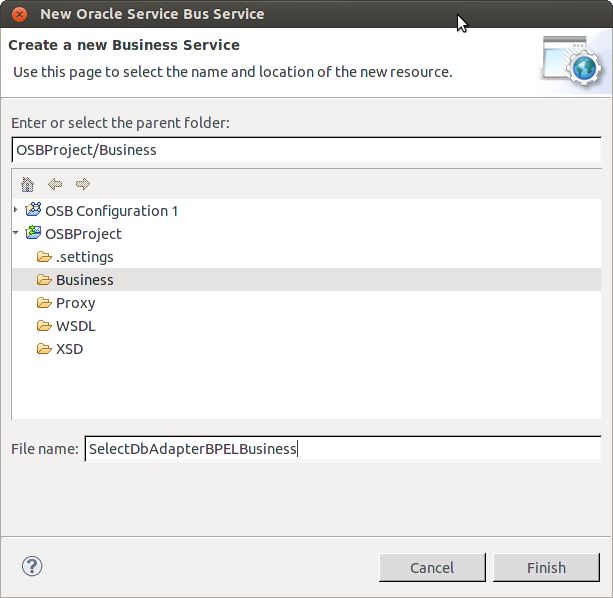This screenshot has width=613, height=598.
Task: Click the Back arrow icon
Action: tap(55, 184)
